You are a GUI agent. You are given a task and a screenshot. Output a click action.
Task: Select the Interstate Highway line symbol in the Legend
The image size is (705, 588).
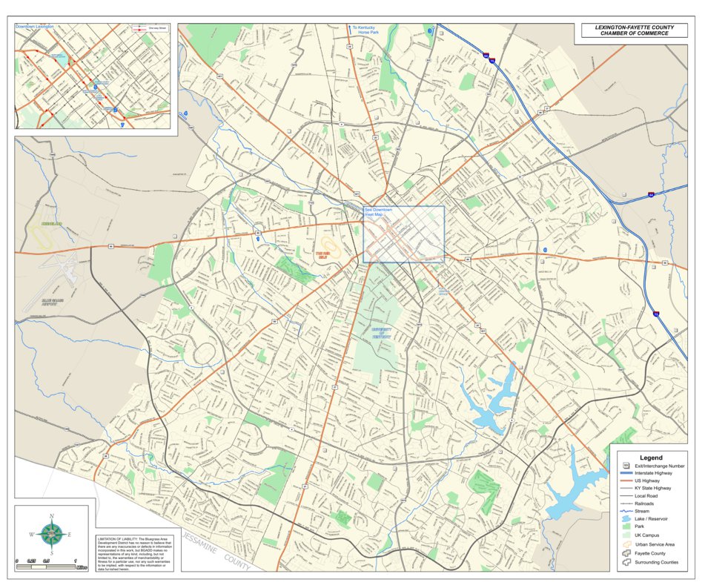627,473
